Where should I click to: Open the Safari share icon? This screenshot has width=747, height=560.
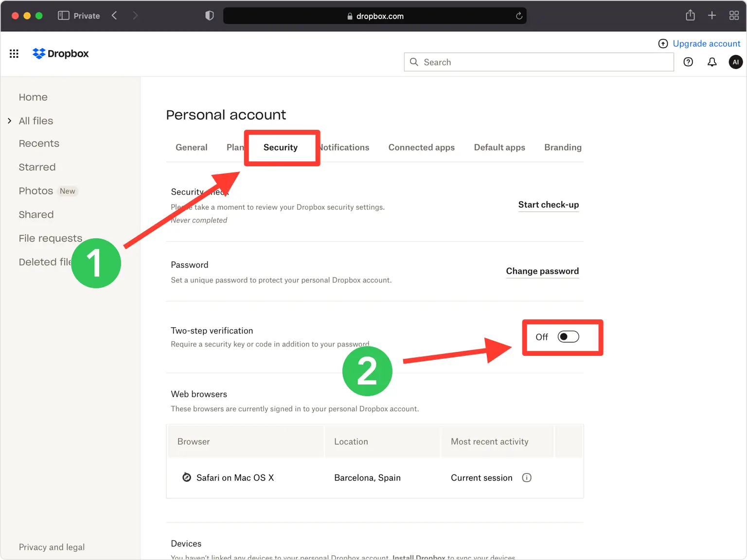coord(690,15)
